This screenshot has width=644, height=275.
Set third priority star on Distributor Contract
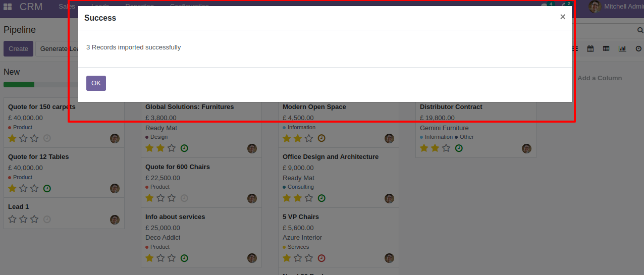pyautogui.click(x=446, y=148)
